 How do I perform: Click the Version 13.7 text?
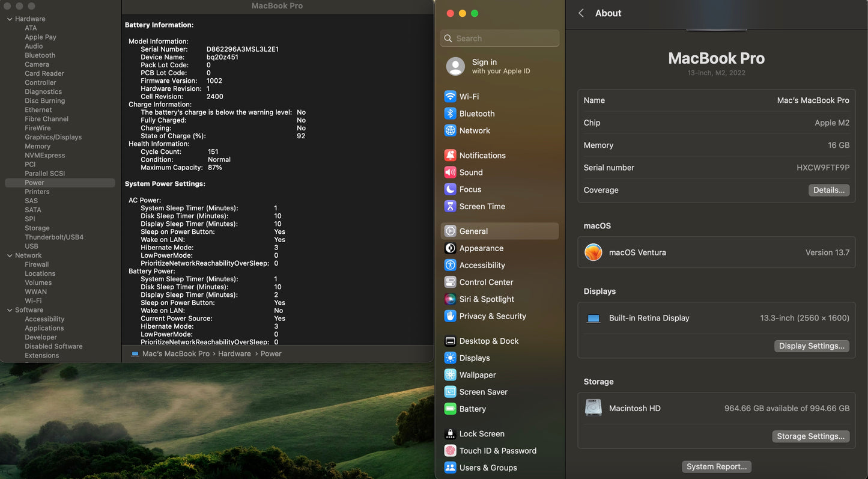(827, 252)
